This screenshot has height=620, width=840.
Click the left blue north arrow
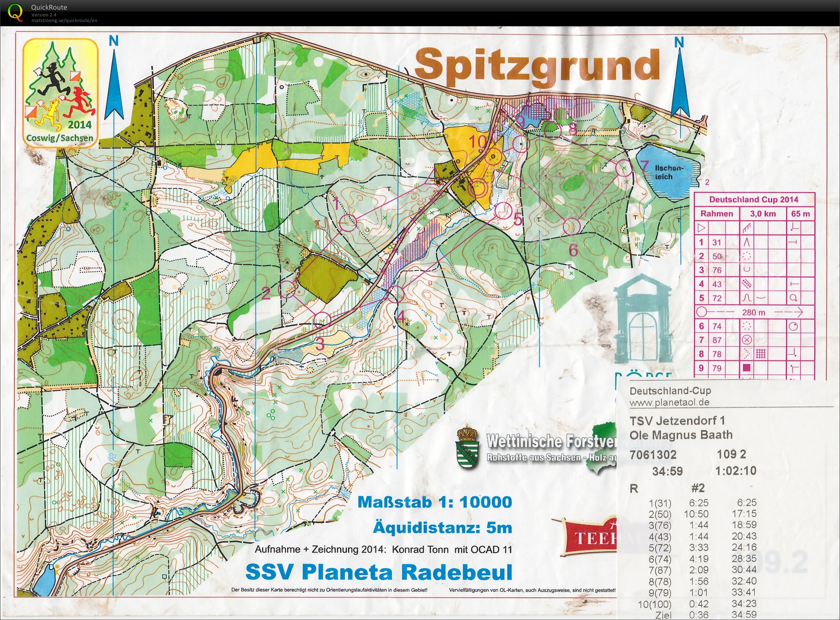point(114,85)
